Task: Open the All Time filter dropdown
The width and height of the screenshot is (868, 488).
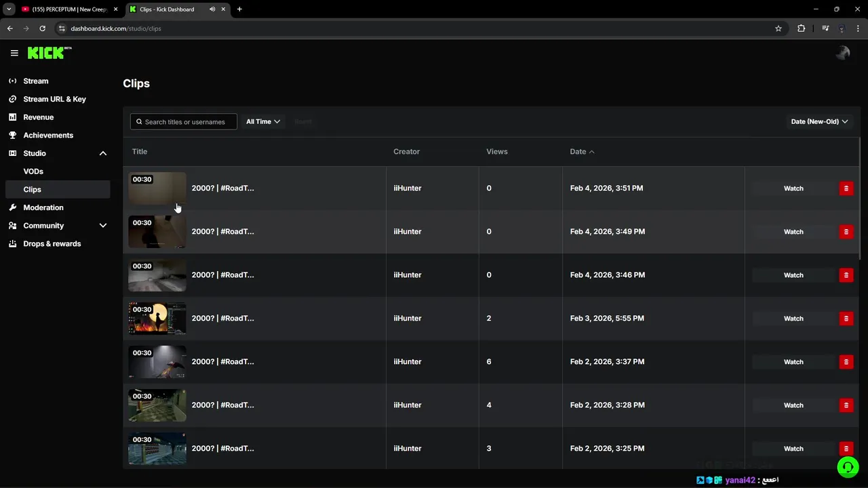Action: [263, 122]
